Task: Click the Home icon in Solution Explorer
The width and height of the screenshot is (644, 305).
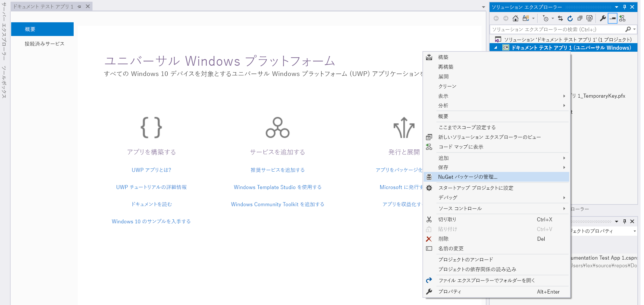Action: click(x=515, y=18)
